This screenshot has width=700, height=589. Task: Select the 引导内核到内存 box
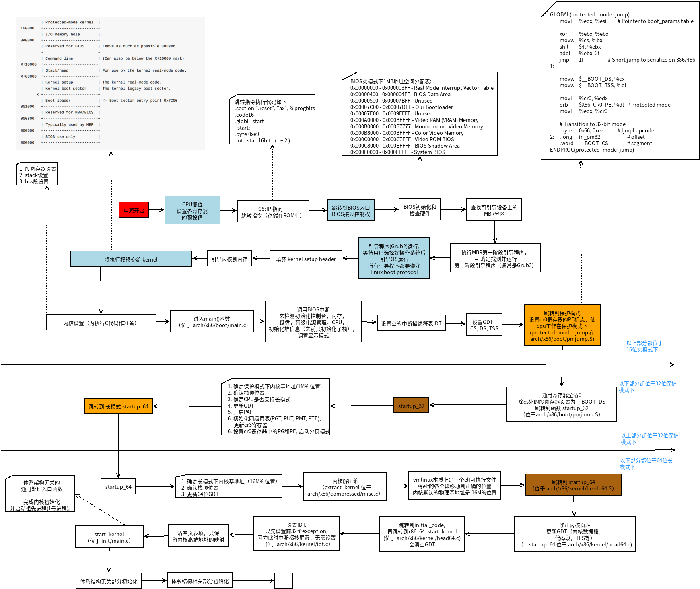pos(229,258)
